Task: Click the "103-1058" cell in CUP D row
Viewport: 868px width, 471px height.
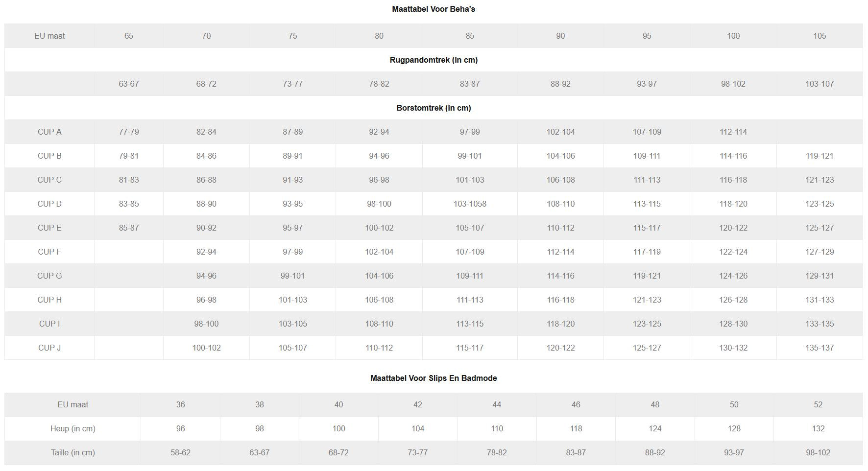Action: coord(470,204)
